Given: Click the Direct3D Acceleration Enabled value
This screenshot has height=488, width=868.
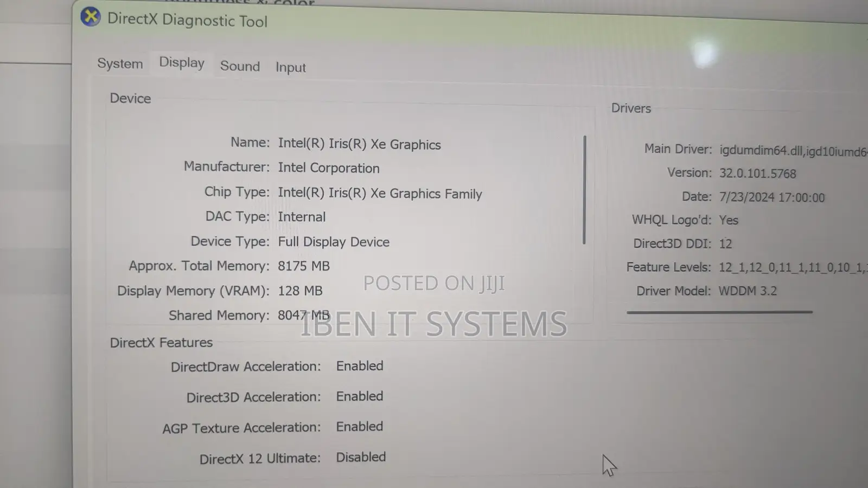Looking at the screenshot, I should point(360,396).
